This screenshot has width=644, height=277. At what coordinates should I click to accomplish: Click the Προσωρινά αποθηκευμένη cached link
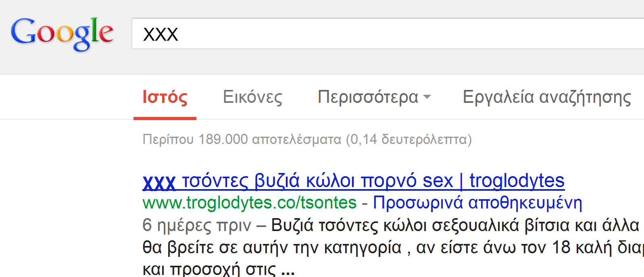tap(477, 203)
